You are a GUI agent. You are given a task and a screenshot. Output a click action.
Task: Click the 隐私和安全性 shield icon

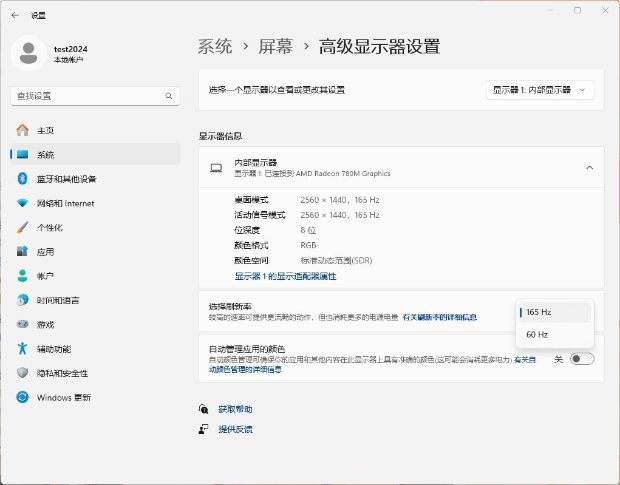tap(23, 373)
